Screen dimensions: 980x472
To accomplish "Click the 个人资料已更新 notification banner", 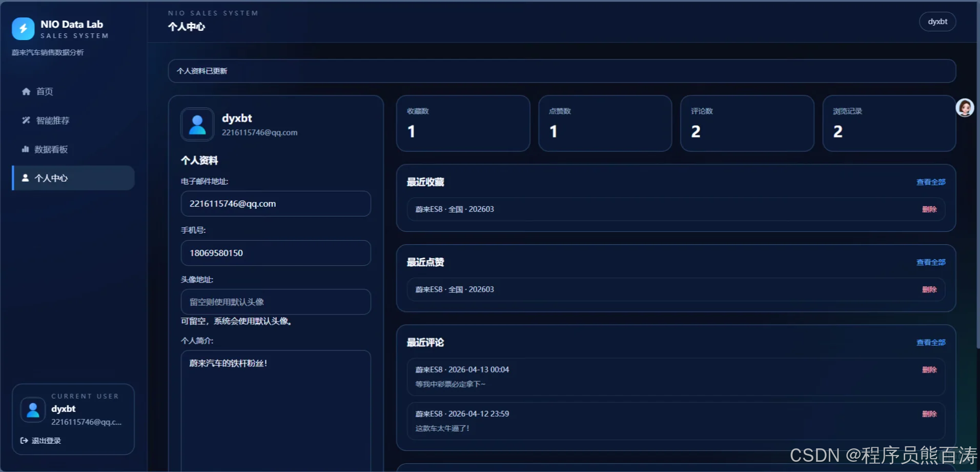I will (x=562, y=71).
